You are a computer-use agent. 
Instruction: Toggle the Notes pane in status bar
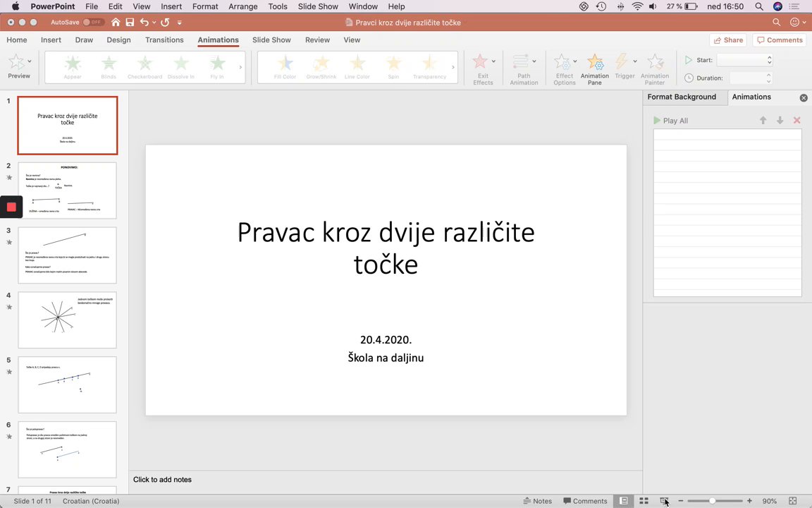538,501
